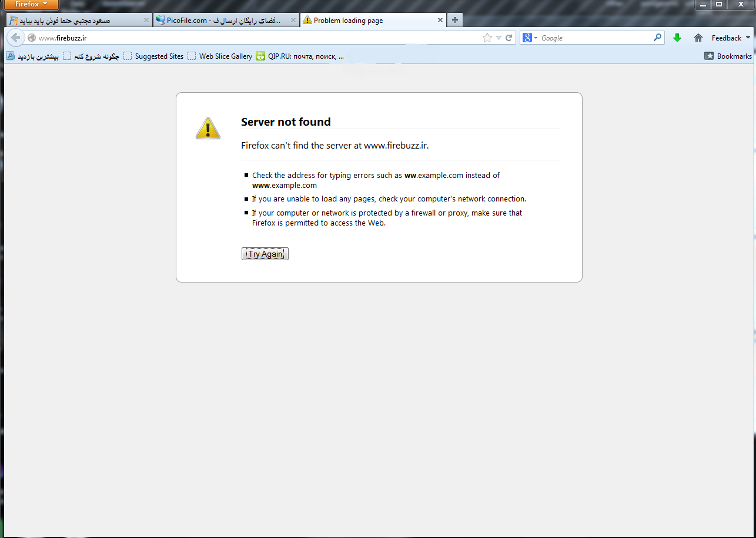756x538 pixels.
Task: Open the Most Visited Persian bookmark
Action: click(x=32, y=56)
